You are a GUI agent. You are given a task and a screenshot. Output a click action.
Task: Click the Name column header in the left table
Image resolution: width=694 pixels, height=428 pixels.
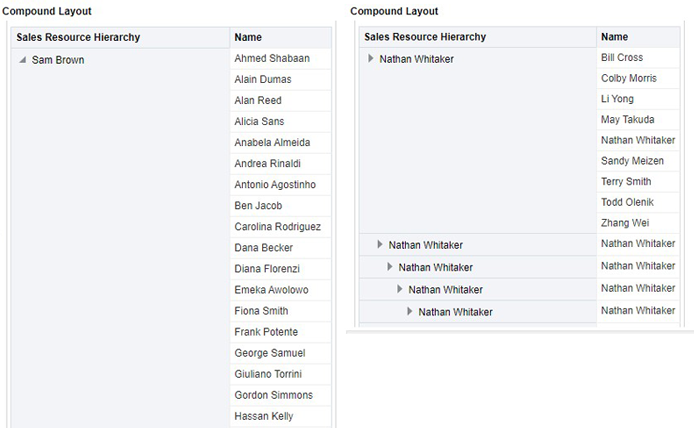pyautogui.click(x=281, y=37)
